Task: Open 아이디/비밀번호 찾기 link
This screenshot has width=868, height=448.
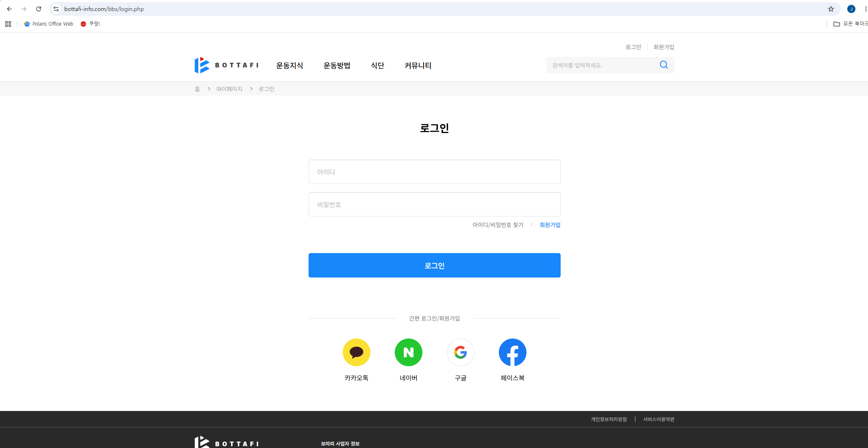Action: click(x=498, y=225)
